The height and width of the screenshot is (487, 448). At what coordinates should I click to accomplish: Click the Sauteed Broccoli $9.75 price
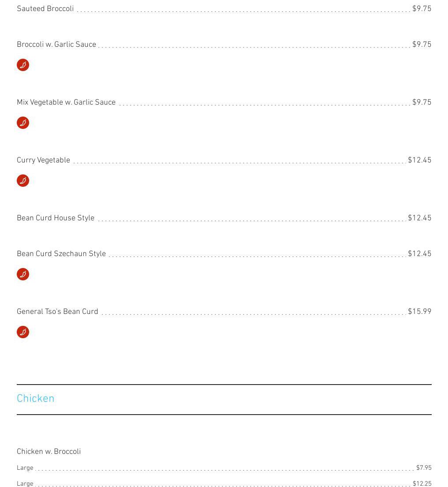coord(422,9)
